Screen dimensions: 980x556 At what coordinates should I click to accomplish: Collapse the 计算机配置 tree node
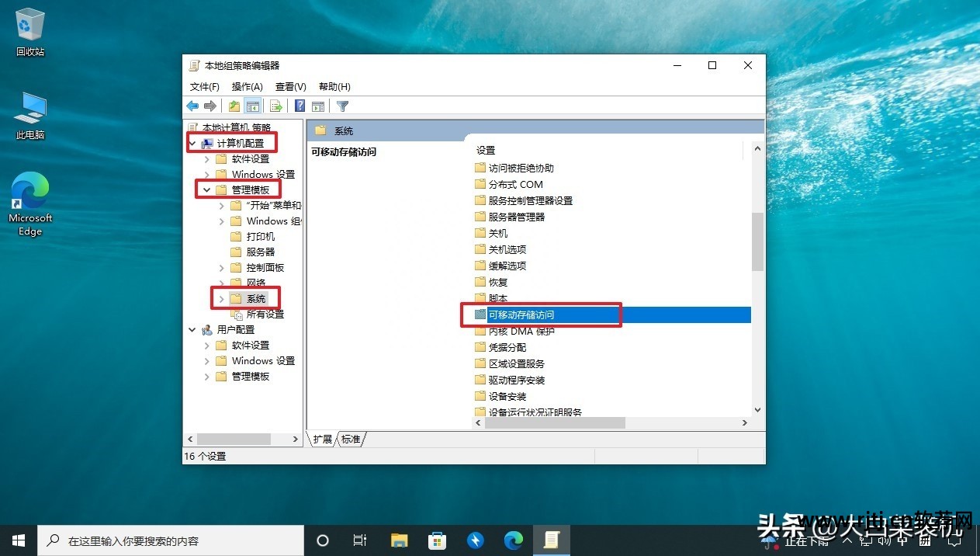tap(192, 144)
